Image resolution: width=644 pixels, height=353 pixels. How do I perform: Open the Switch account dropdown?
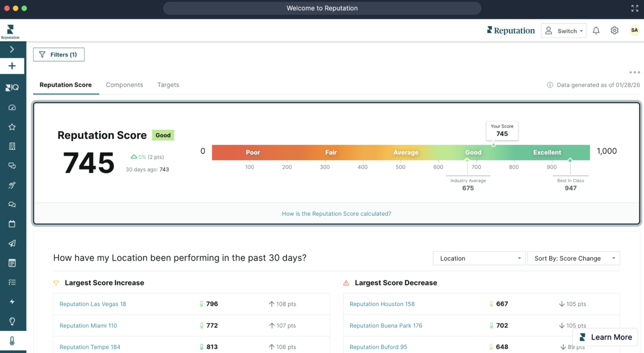tap(563, 31)
